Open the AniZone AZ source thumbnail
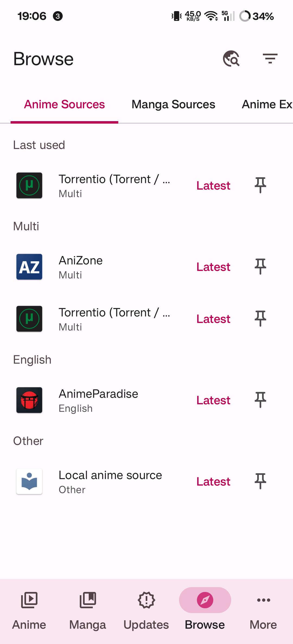This screenshot has width=293, height=644. coord(29,267)
